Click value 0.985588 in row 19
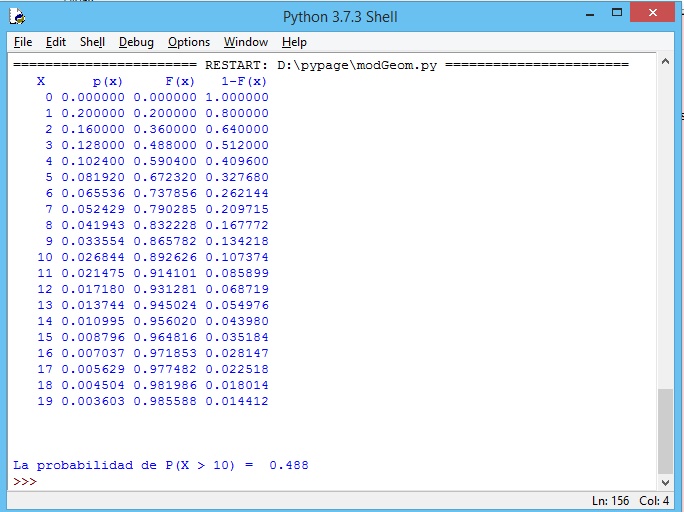684x512 pixels. pos(165,401)
